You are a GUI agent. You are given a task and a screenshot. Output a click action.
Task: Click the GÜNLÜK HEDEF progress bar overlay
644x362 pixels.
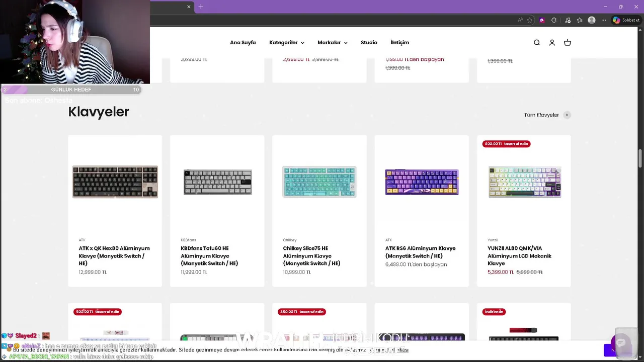click(x=71, y=89)
